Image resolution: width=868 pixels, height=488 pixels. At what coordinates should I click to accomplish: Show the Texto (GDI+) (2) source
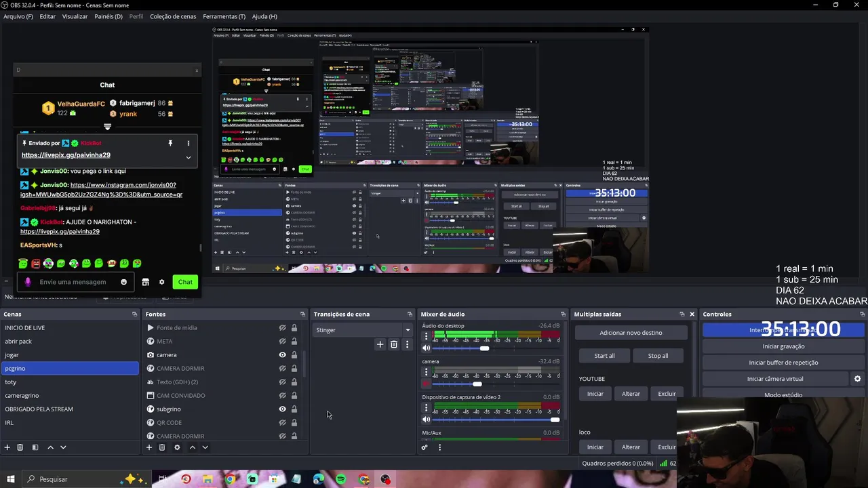click(x=282, y=382)
